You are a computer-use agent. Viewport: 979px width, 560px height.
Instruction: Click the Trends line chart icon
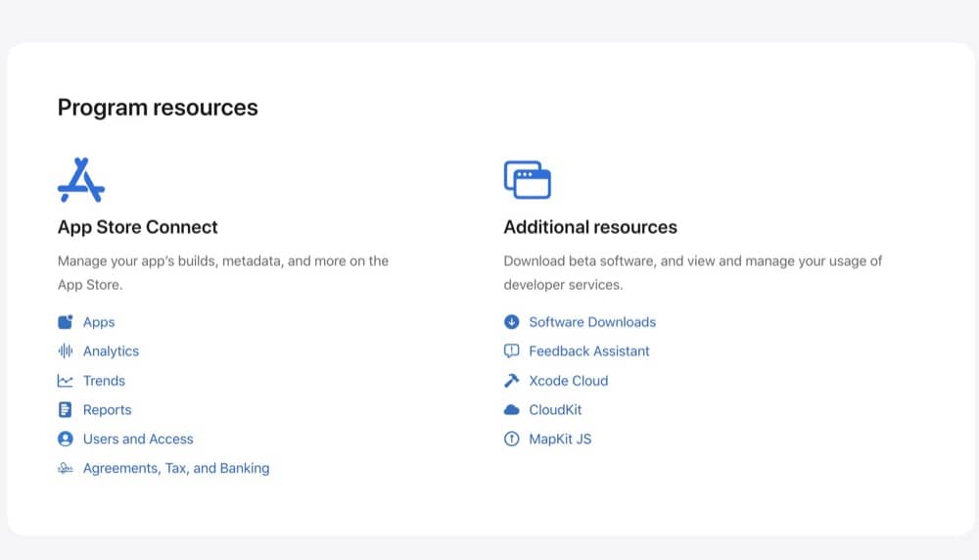pos(66,380)
